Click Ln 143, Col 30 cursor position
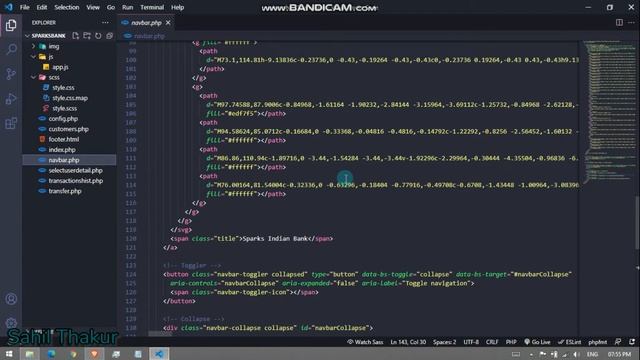 point(408,342)
